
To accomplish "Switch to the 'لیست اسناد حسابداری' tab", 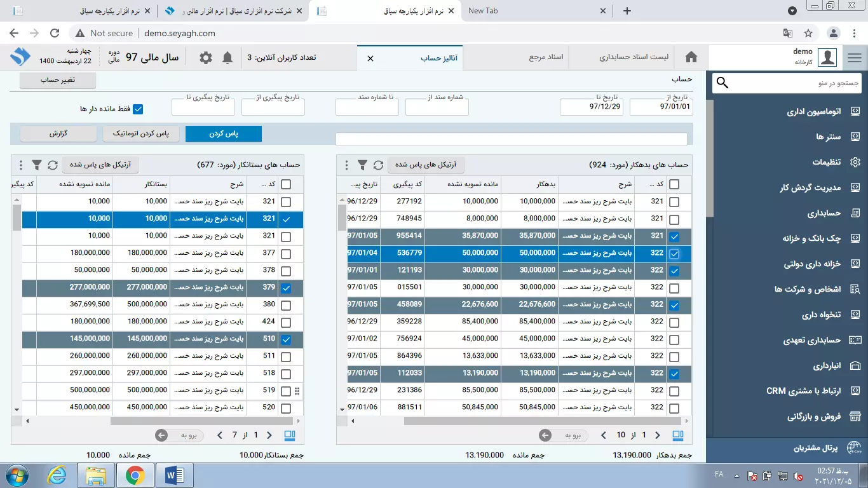I will (634, 58).
